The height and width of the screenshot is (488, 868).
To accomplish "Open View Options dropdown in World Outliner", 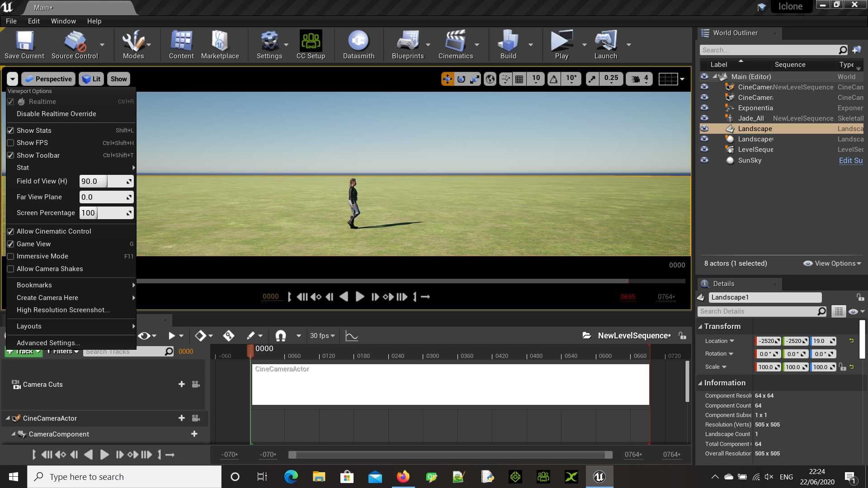I will 832,263.
